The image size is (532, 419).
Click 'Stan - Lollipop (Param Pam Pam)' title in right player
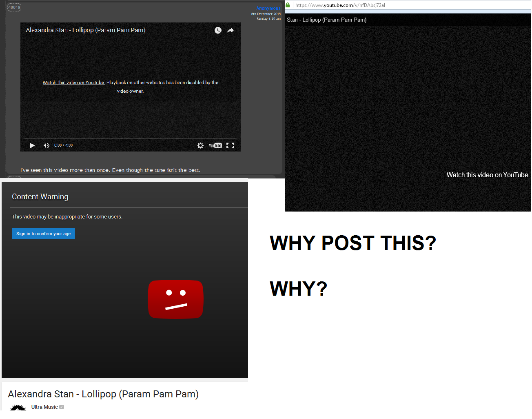pyautogui.click(x=326, y=20)
